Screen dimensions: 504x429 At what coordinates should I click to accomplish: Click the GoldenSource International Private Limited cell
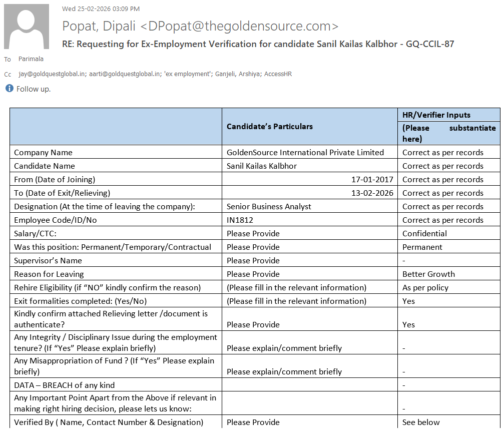coord(305,153)
